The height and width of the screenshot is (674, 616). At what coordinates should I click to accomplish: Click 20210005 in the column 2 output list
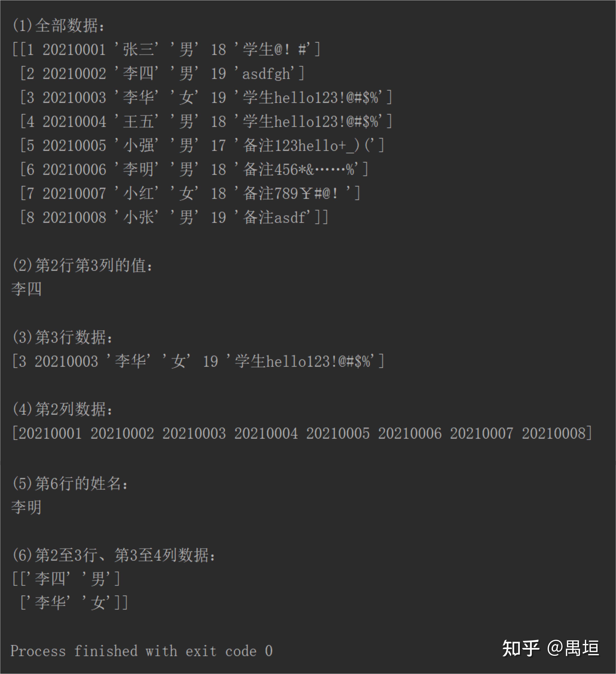338,434
